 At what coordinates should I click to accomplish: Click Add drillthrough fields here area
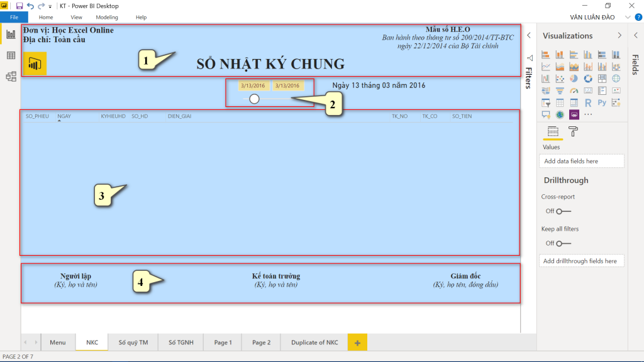pyautogui.click(x=581, y=260)
